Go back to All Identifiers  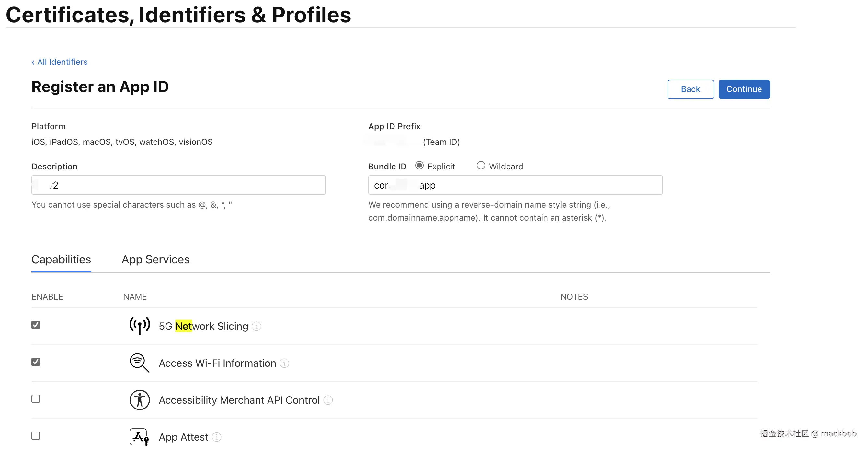pyautogui.click(x=59, y=62)
